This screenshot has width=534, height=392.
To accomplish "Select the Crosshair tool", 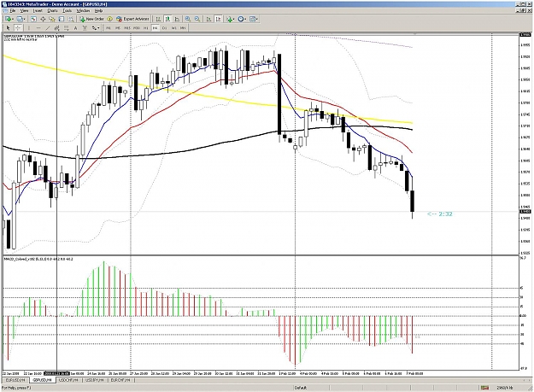I will coord(18,28).
